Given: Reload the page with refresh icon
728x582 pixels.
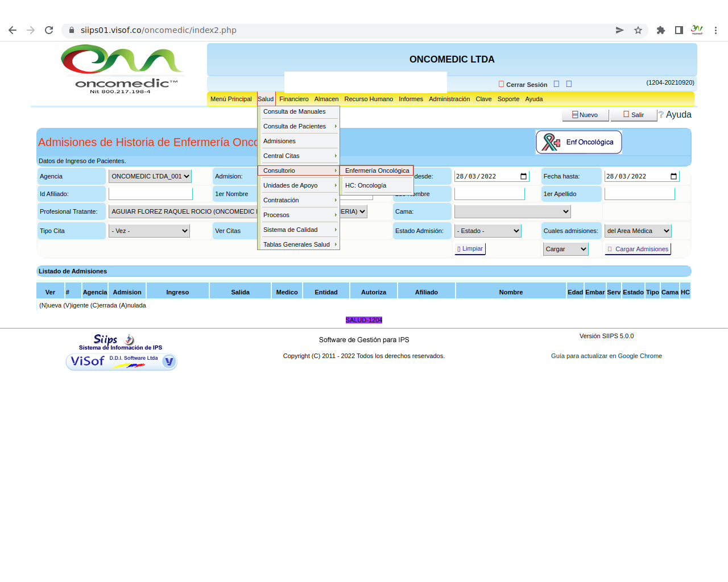Looking at the screenshot, I should pyautogui.click(x=49, y=30).
